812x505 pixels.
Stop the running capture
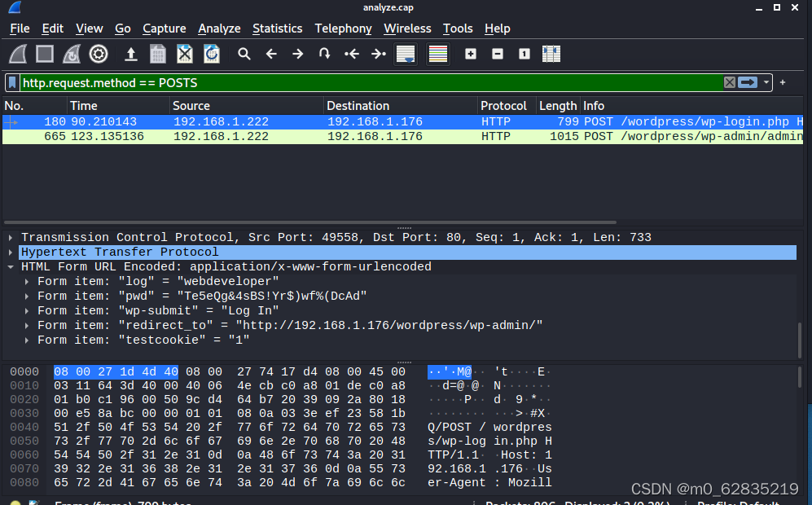[44, 54]
